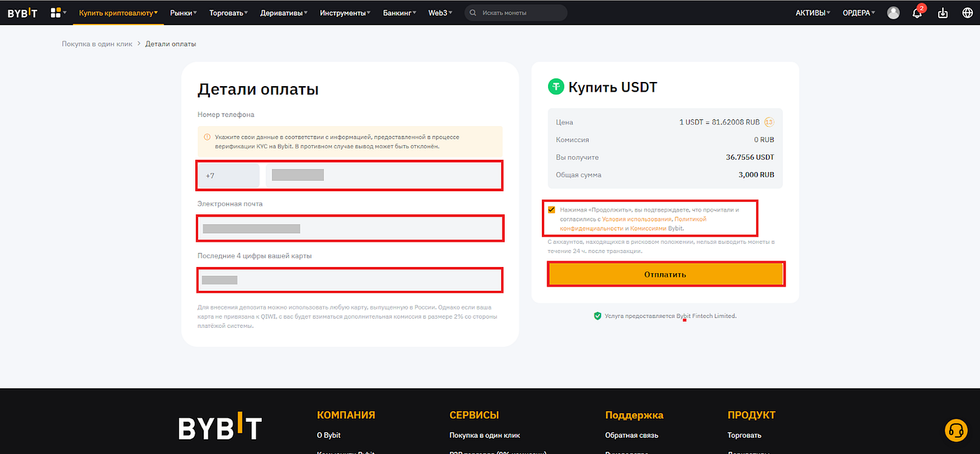Image resolution: width=980 pixels, height=454 pixels.
Task: Click the 3,000 RUB total value
Action: point(756,174)
